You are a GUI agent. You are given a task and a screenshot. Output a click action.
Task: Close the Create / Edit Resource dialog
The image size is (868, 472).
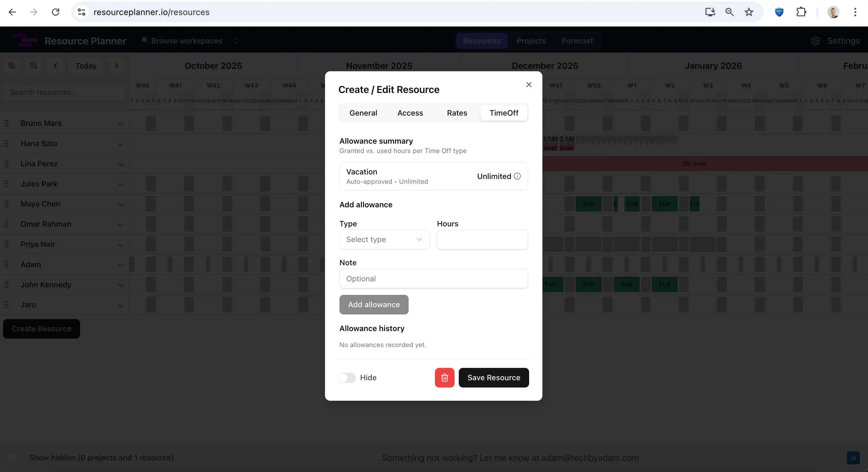pos(529,85)
